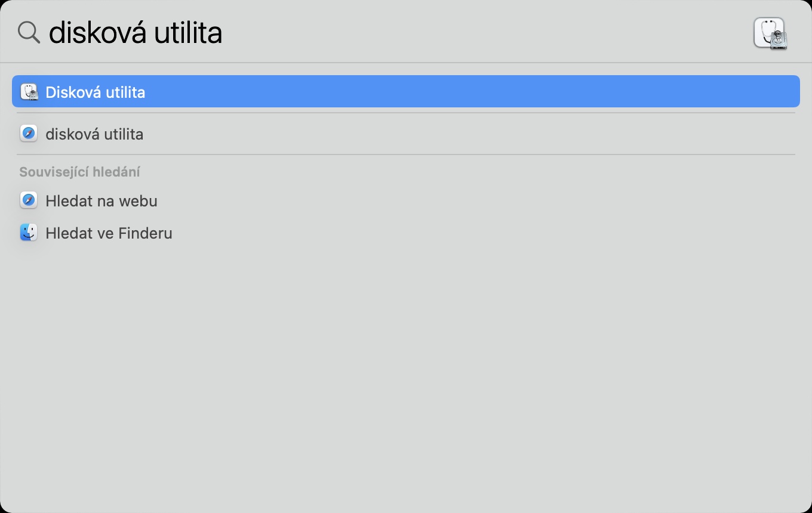Click empty search field area right of query
This screenshot has height=513, width=812.
click(478, 33)
